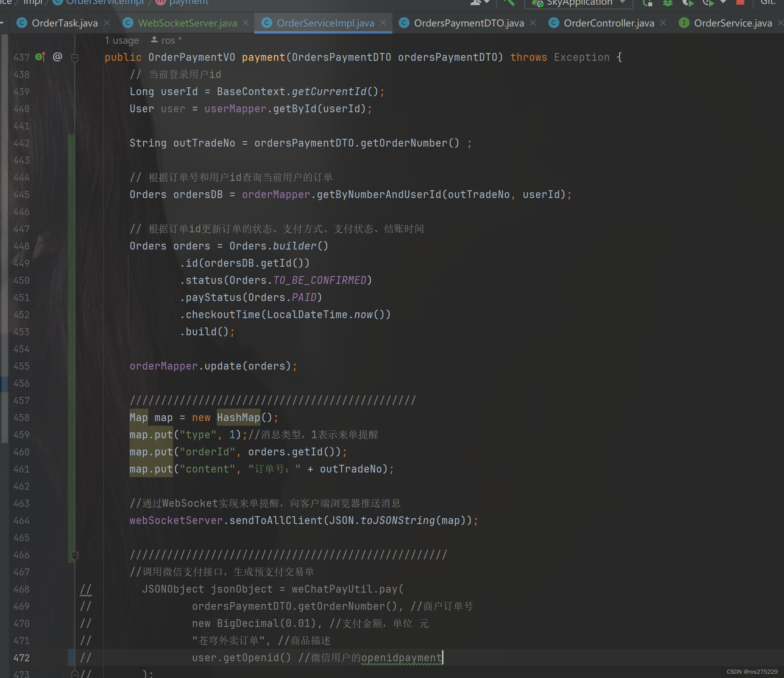Switch to the OrderTask.java tab
This screenshot has width=784, height=678.
pos(64,23)
